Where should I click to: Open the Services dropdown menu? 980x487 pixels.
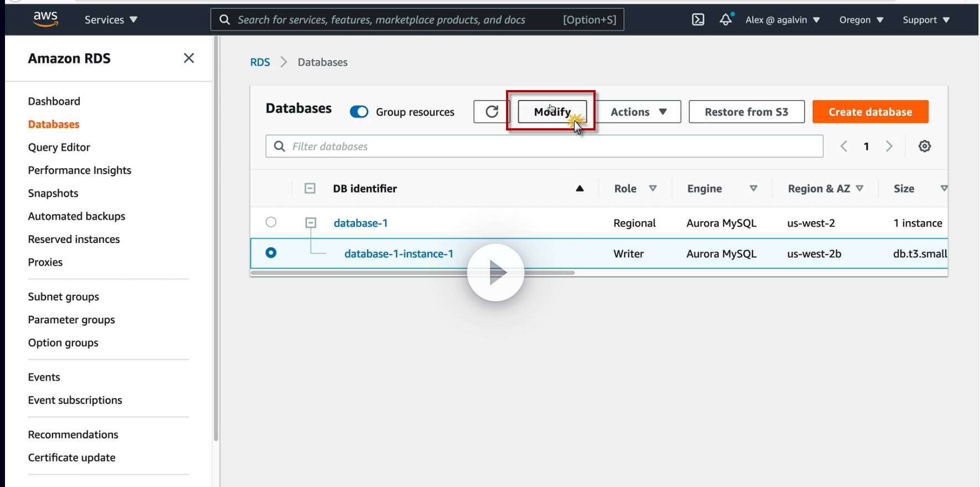click(111, 20)
